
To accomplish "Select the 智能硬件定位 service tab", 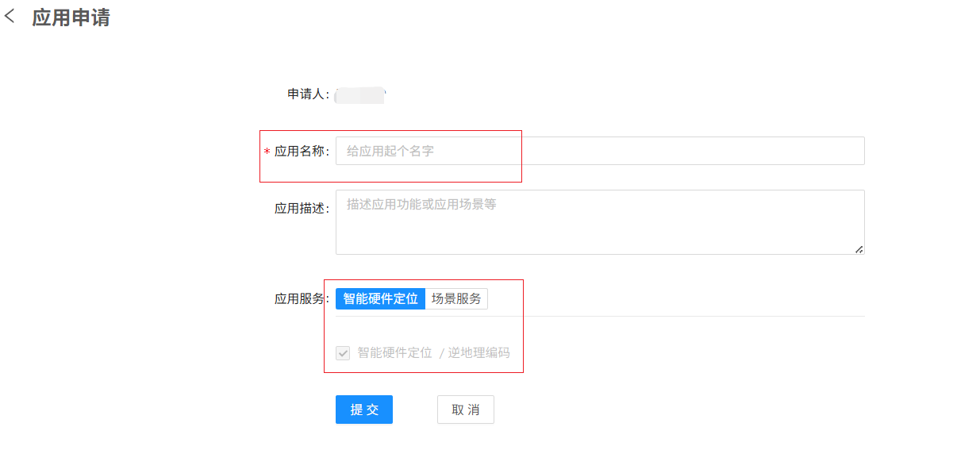I will pos(380,299).
